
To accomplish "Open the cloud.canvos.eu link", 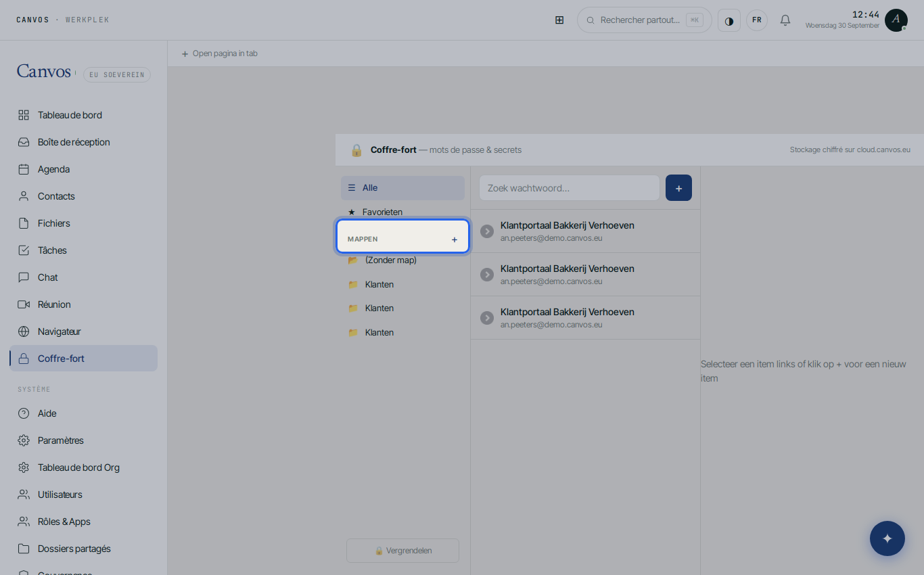I will coord(883,149).
